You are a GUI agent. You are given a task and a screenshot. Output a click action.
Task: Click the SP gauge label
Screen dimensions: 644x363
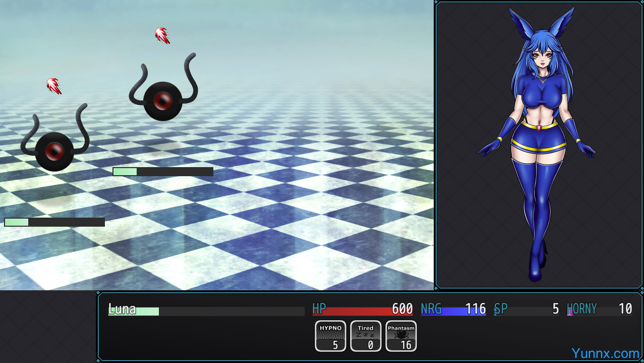click(x=500, y=308)
